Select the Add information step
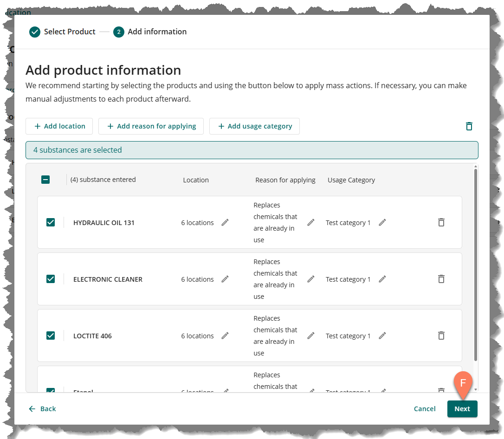The height and width of the screenshot is (439, 504). click(x=150, y=32)
